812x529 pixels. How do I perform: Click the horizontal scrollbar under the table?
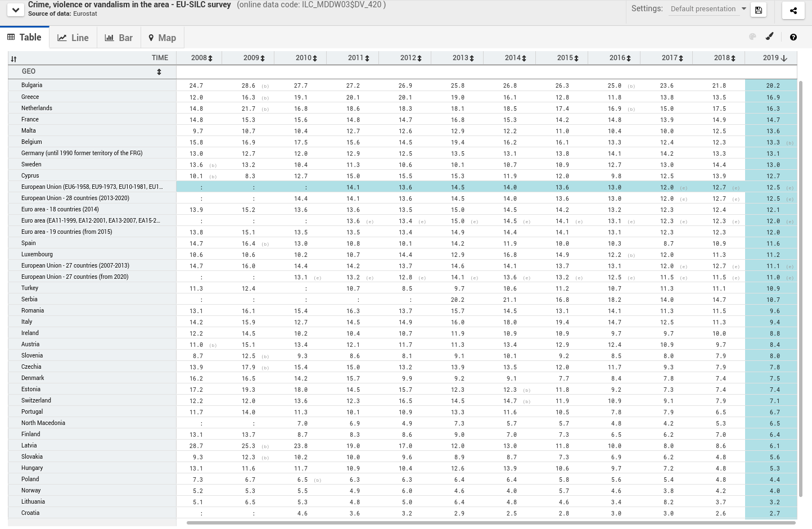[x=491, y=523]
